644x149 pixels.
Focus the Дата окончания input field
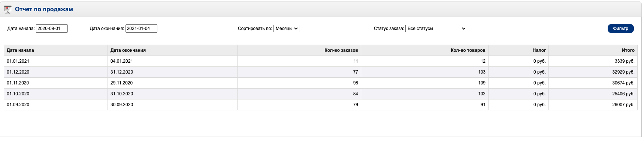pyautogui.click(x=141, y=29)
